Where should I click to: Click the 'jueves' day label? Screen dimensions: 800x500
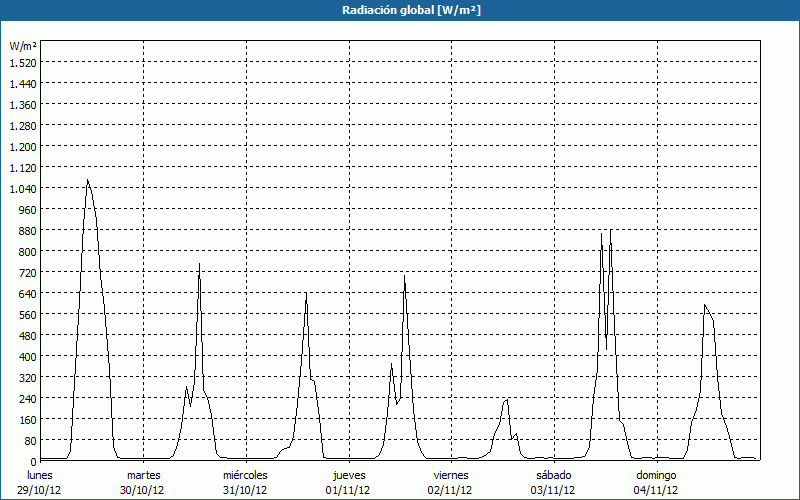pos(349,475)
